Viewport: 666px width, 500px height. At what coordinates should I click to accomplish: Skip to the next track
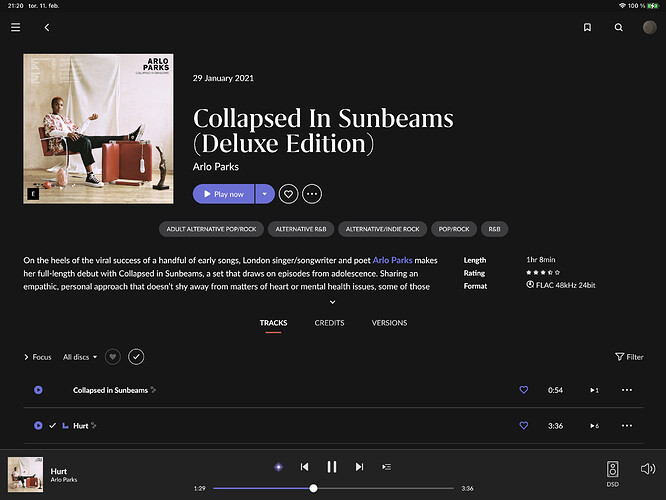pos(359,467)
